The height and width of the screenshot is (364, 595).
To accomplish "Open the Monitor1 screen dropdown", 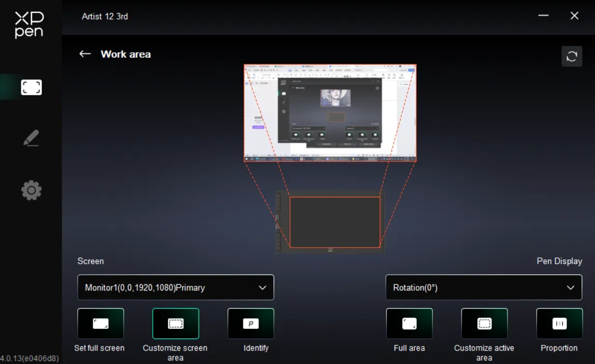I will (176, 287).
